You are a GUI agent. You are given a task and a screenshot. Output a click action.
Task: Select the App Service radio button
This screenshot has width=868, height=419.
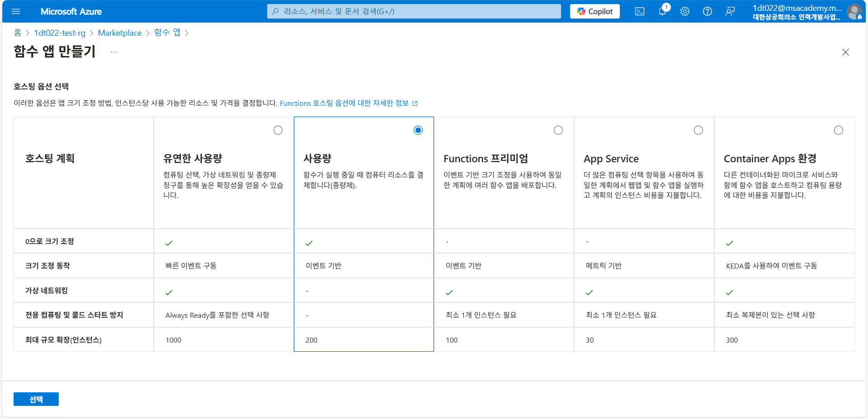click(x=698, y=130)
